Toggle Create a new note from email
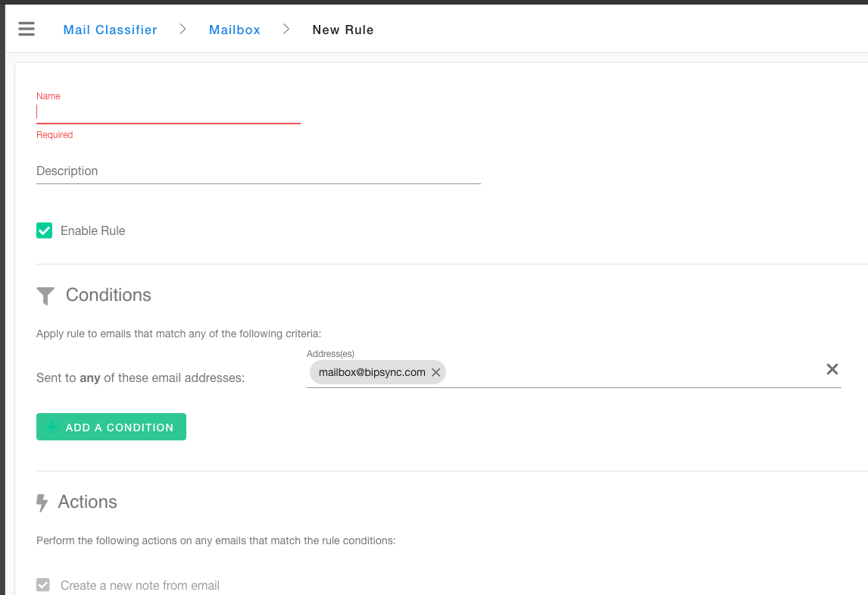 tap(43, 585)
